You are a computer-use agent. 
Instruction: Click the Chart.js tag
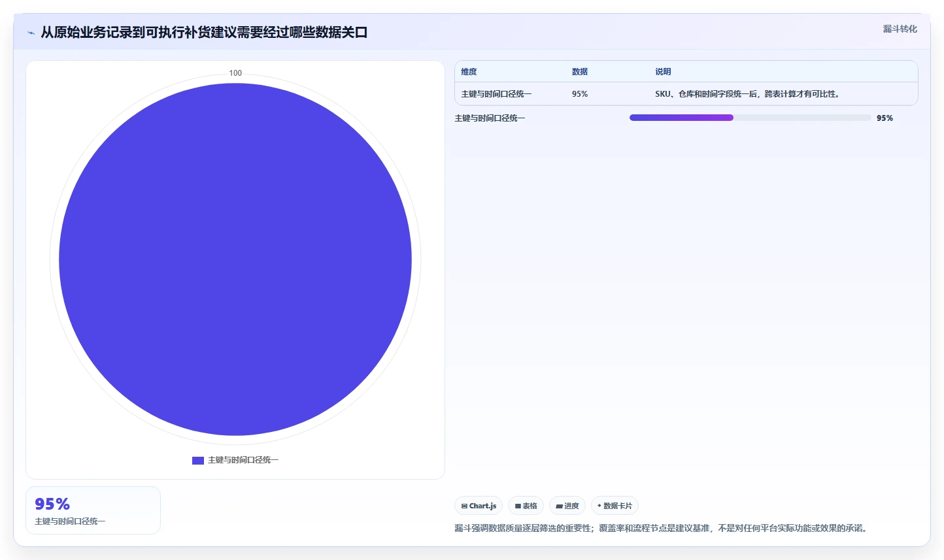[479, 506]
